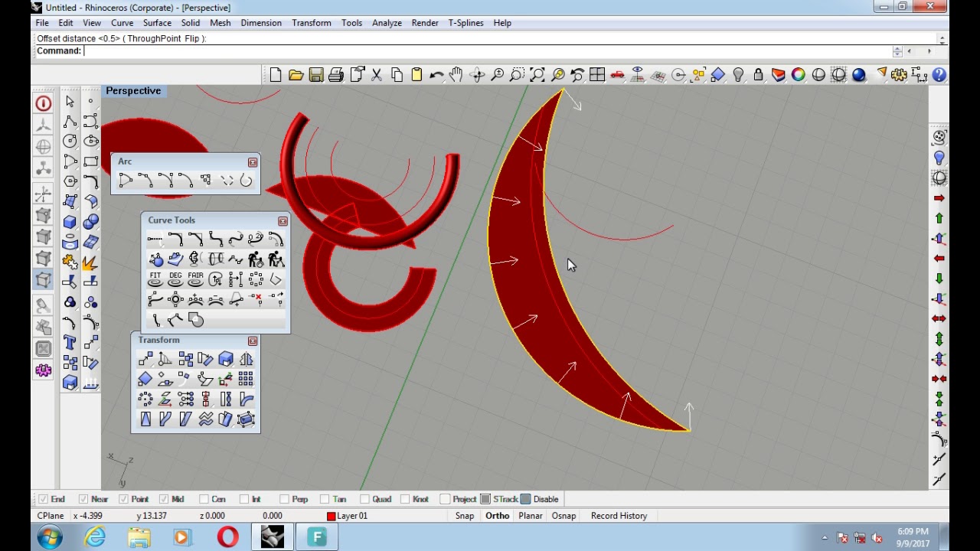Click the Cut scissors icon

point(377,75)
